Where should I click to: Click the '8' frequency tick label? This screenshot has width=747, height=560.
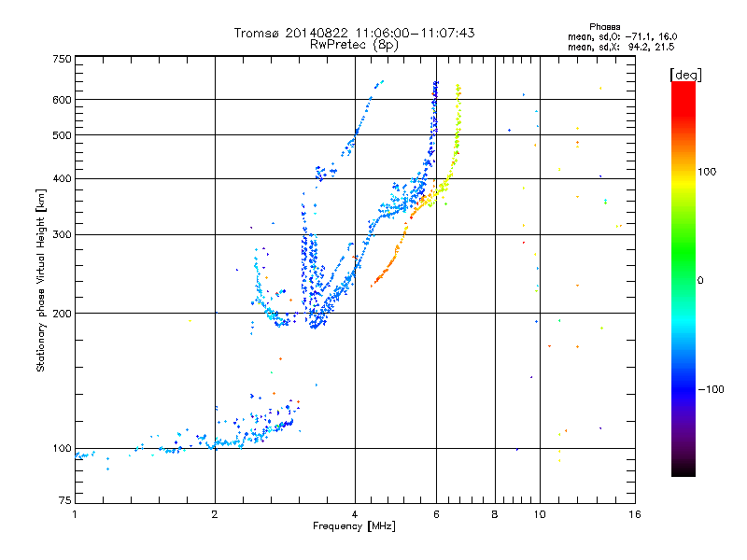click(x=495, y=514)
